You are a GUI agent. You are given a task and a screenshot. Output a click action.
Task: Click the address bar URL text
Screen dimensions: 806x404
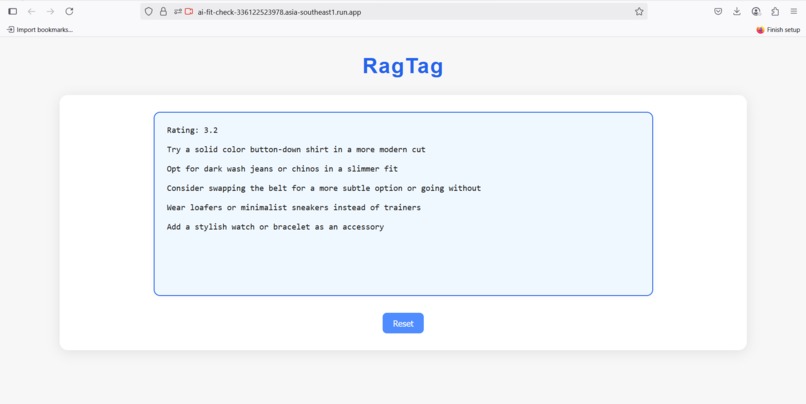click(279, 12)
